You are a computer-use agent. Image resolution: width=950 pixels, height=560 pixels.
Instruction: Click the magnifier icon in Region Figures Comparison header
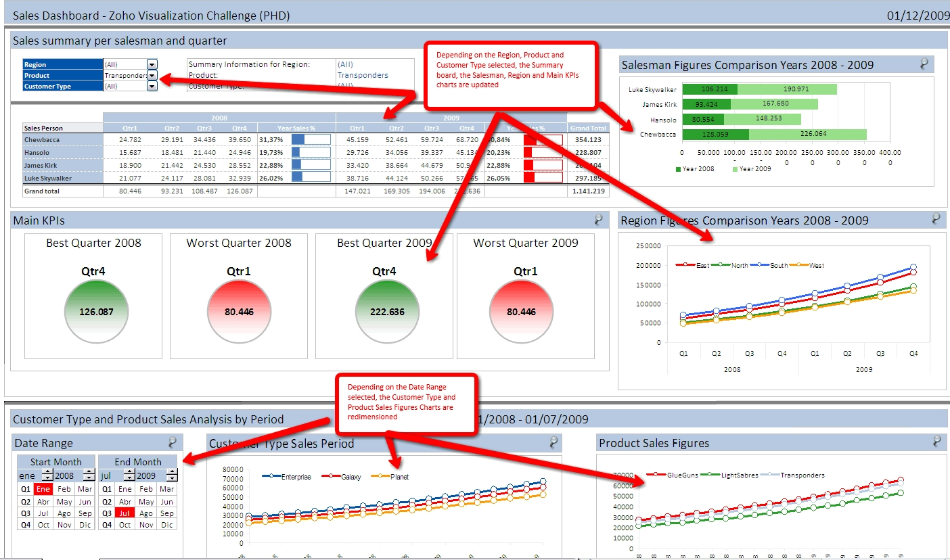(x=936, y=218)
